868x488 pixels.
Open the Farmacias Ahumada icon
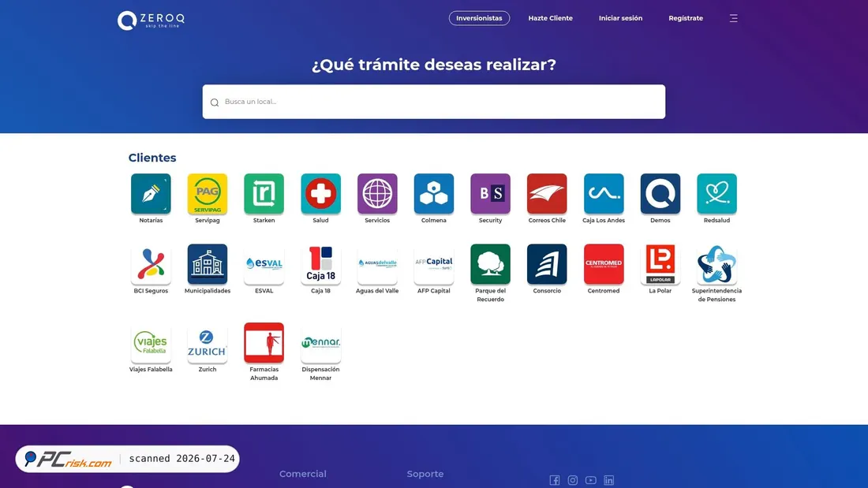pos(264,343)
